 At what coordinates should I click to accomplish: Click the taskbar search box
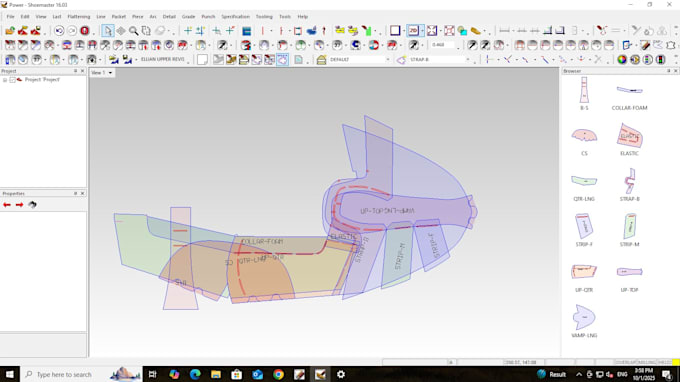tap(81, 374)
